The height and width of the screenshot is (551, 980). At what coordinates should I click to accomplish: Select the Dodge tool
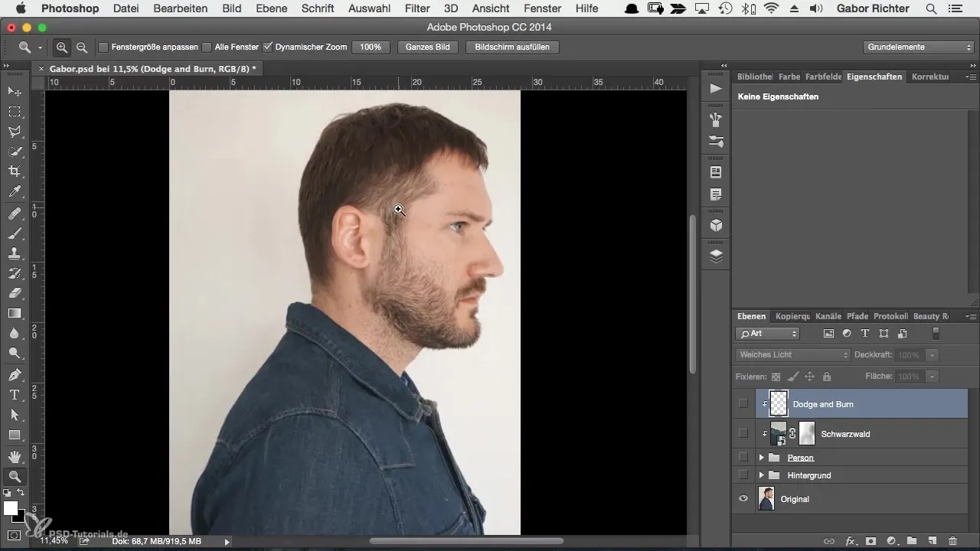[x=15, y=353]
